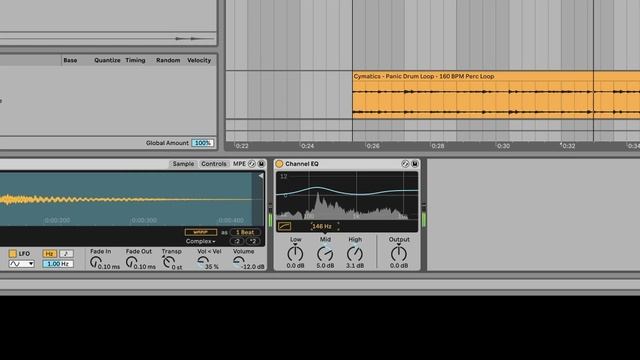Click the Global Amount label
Viewport: 640px width, 360px height.
point(167,143)
